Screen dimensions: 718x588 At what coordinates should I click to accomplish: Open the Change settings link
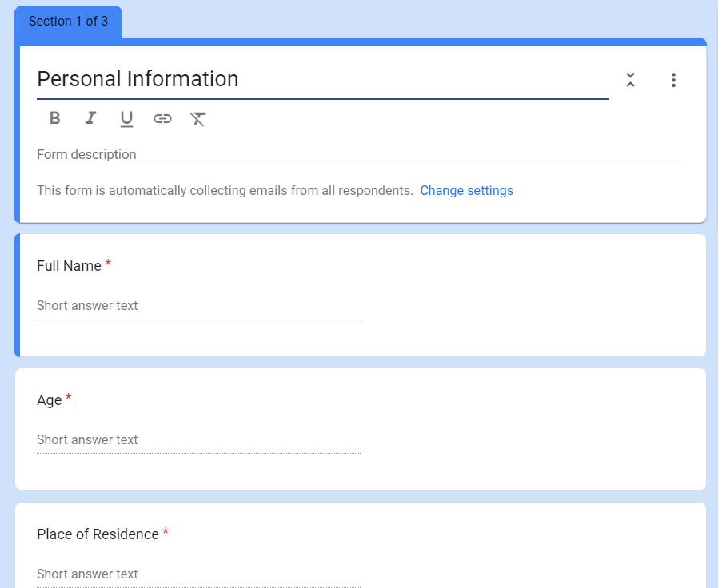(x=467, y=190)
